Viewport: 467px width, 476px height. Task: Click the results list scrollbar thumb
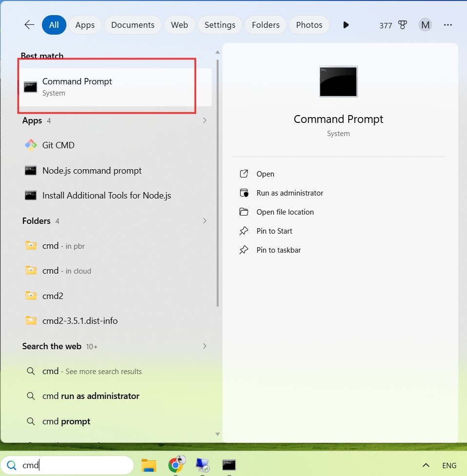pos(218,183)
